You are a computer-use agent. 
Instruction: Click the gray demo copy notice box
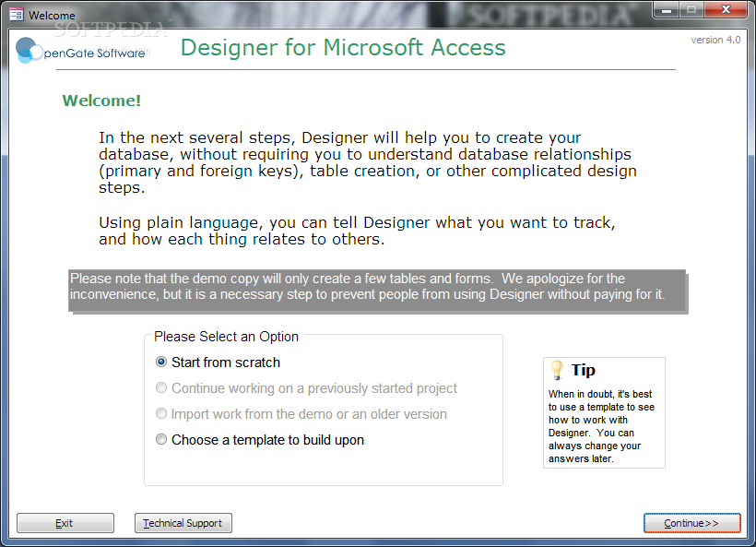tap(377, 291)
